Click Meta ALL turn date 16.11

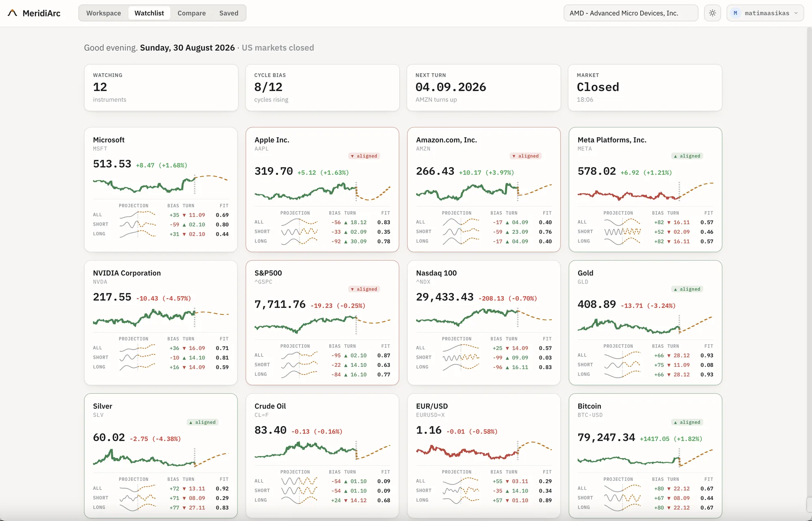[x=682, y=222]
